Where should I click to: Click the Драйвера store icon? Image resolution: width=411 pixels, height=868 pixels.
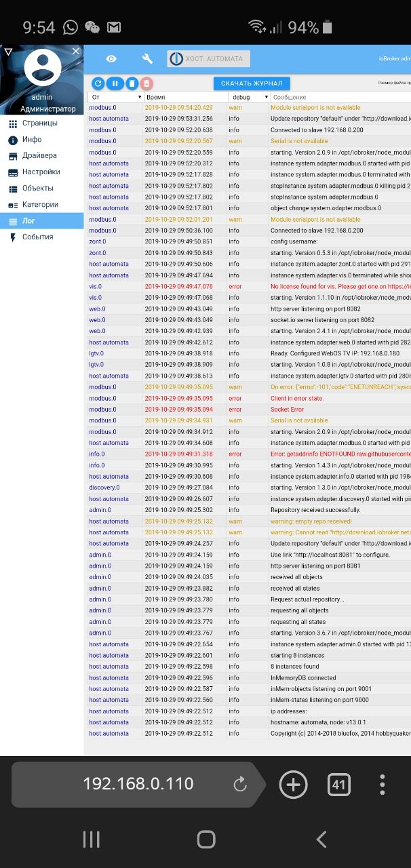tap(12, 157)
